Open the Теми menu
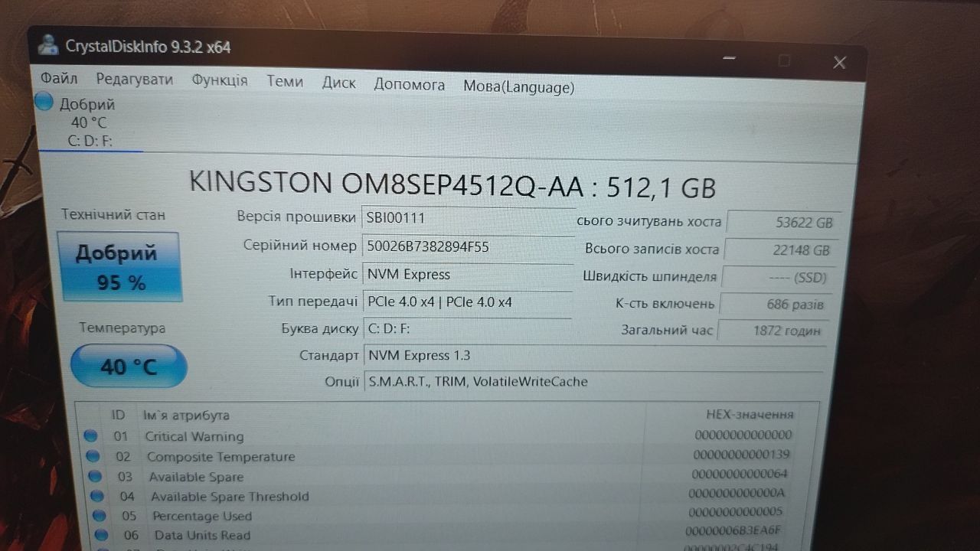The width and height of the screenshot is (980, 551). coord(285,81)
